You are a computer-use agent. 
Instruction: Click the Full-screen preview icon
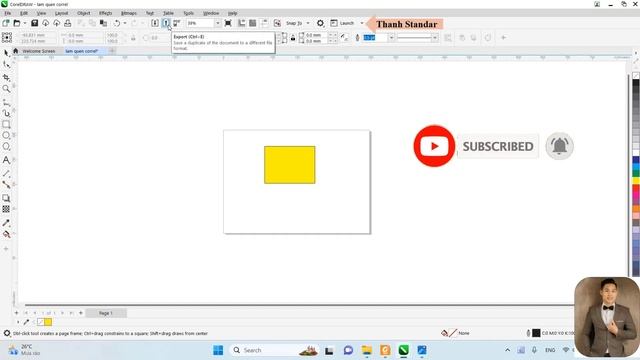point(228,23)
